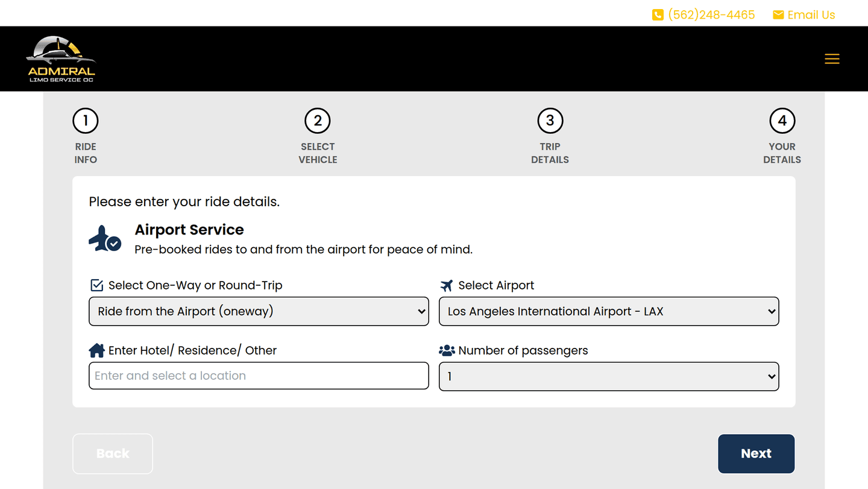Viewport: 868px width, 489px height.
Task: Click the envelope icon beside Email Us
Action: point(778,15)
